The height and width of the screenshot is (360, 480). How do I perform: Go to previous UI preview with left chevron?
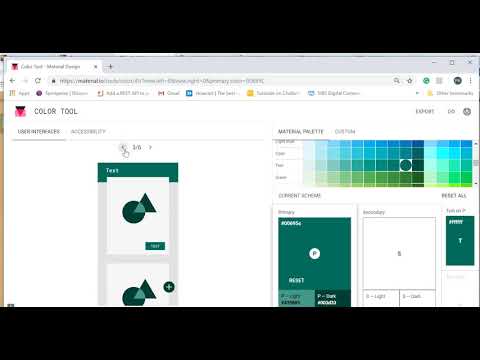point(123,147)
